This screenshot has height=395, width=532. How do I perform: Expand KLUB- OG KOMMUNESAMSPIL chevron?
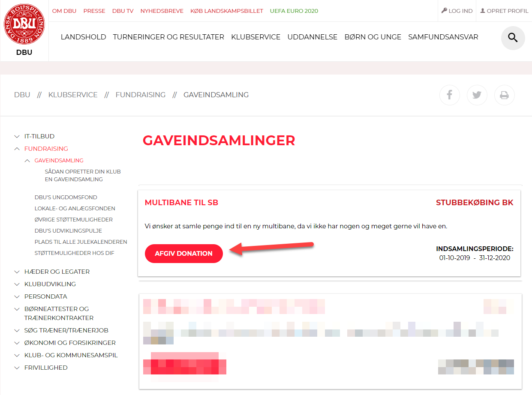coord(17,356)
